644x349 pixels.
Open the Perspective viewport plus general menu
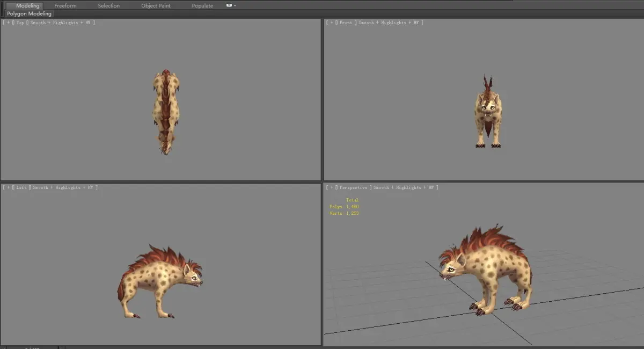coord(332,187)
